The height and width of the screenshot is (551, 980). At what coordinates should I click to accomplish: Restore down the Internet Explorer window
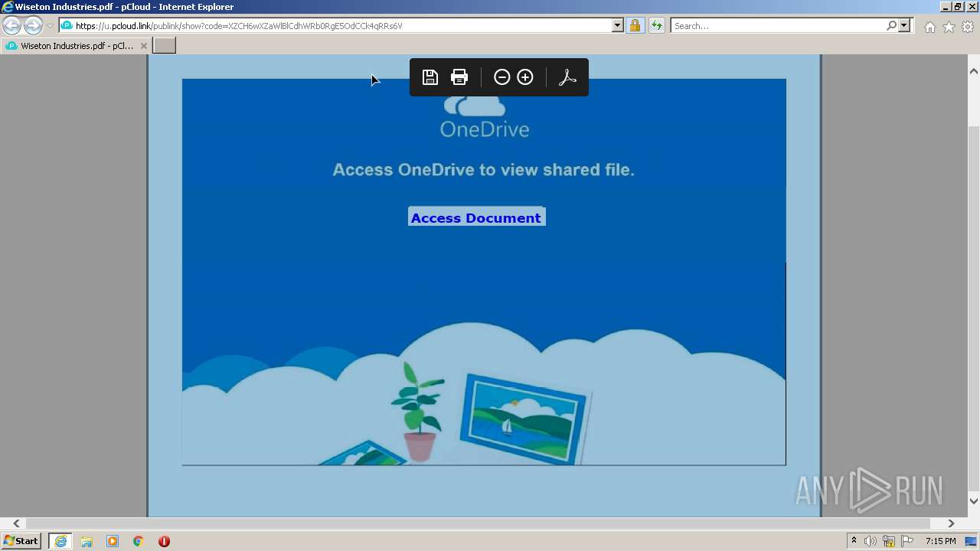point(958,7)
